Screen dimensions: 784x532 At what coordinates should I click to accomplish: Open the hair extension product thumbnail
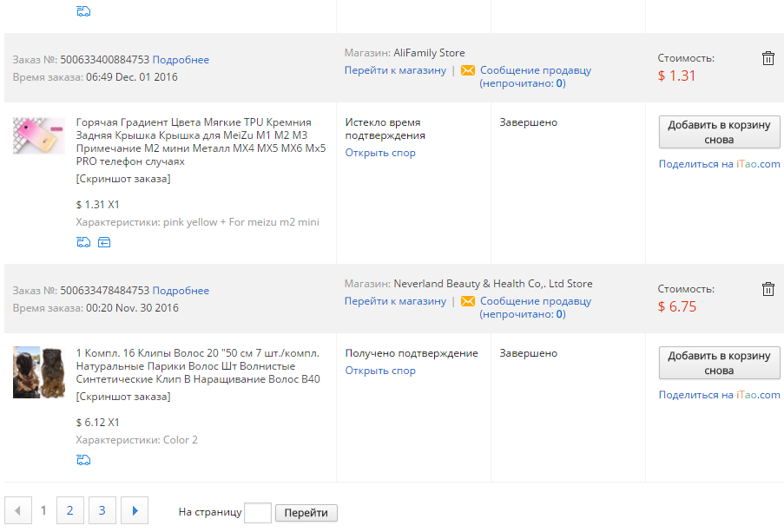39,371
